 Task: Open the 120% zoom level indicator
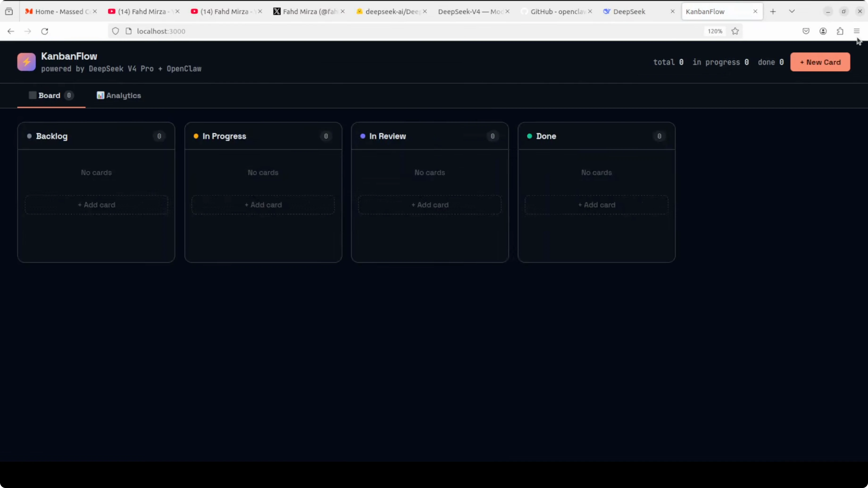click(715, 31)
